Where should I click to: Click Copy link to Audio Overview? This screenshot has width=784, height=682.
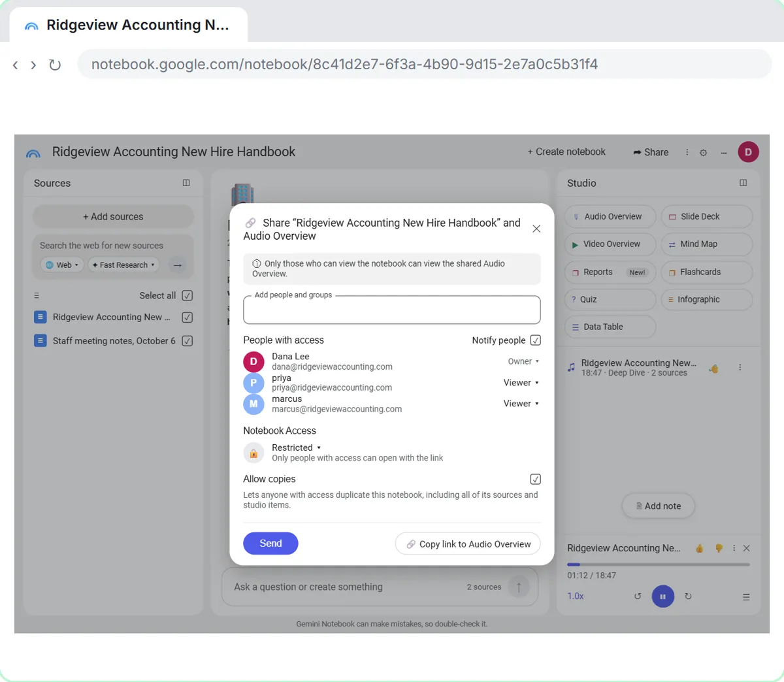468,544
